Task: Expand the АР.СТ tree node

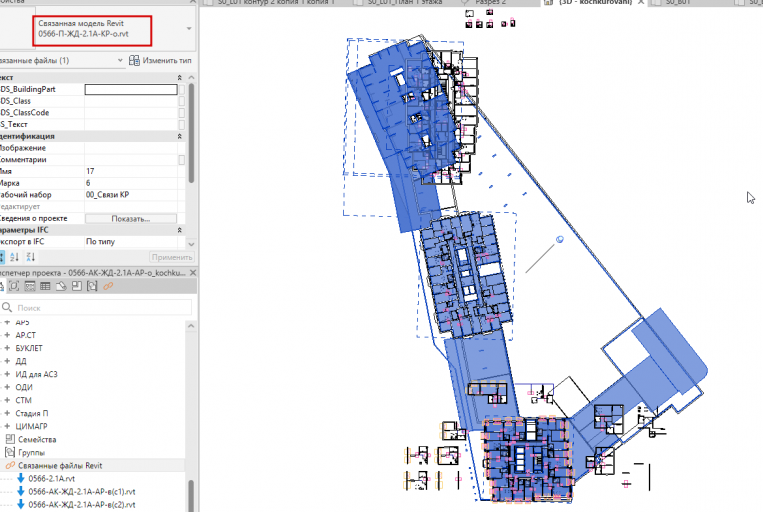Action: click(7, 335)
